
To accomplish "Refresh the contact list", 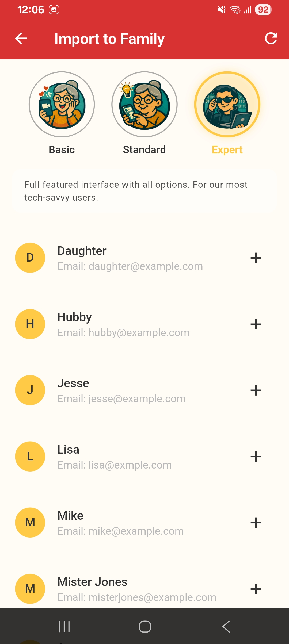I will click(271, 39).
